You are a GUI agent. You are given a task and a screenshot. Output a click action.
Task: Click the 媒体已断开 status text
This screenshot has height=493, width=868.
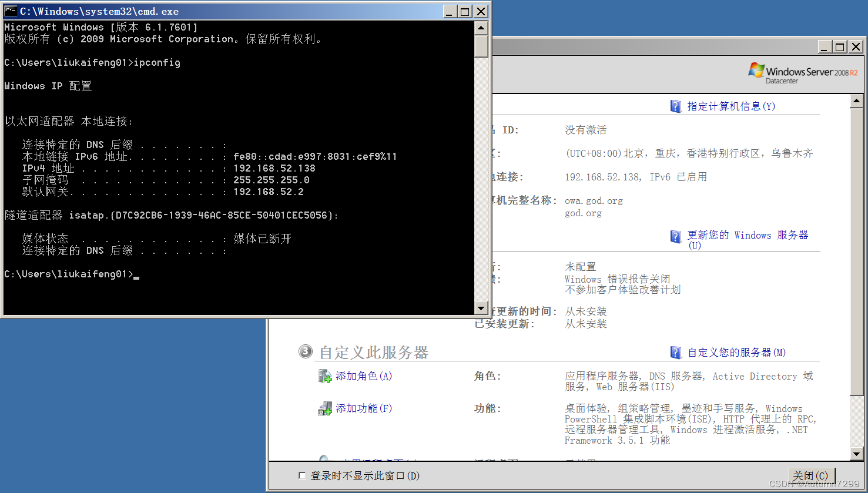click(x=262, y=239)
